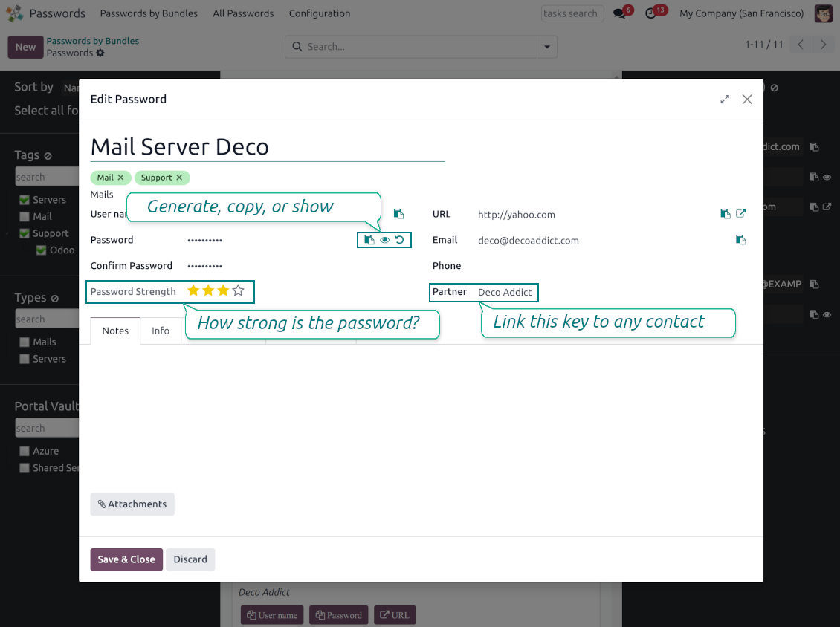Open the conversations message icon
840x627 pixels.
pos(619,13)
